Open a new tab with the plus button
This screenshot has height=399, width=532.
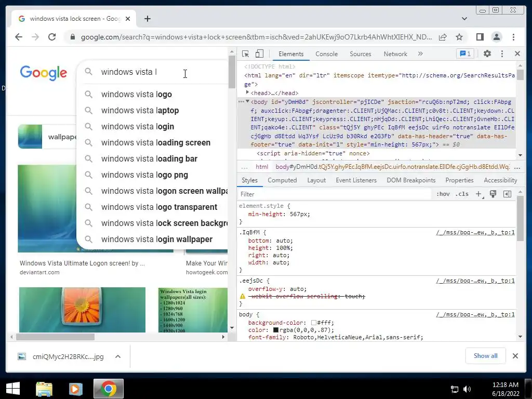(147, 19)
